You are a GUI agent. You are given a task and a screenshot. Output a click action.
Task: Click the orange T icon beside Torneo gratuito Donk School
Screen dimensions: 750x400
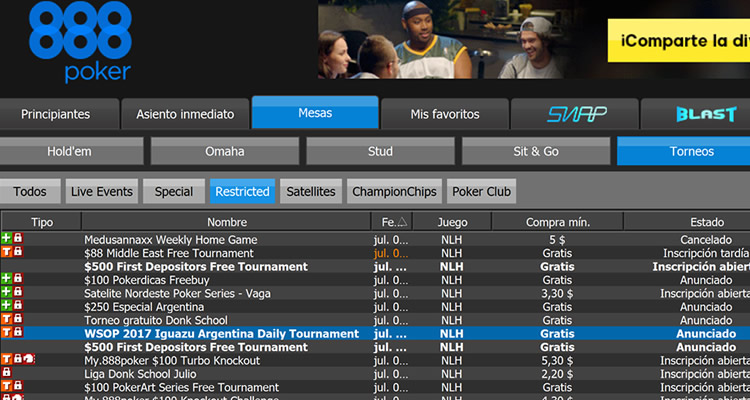pyautogui.click(x=6, y=318)
